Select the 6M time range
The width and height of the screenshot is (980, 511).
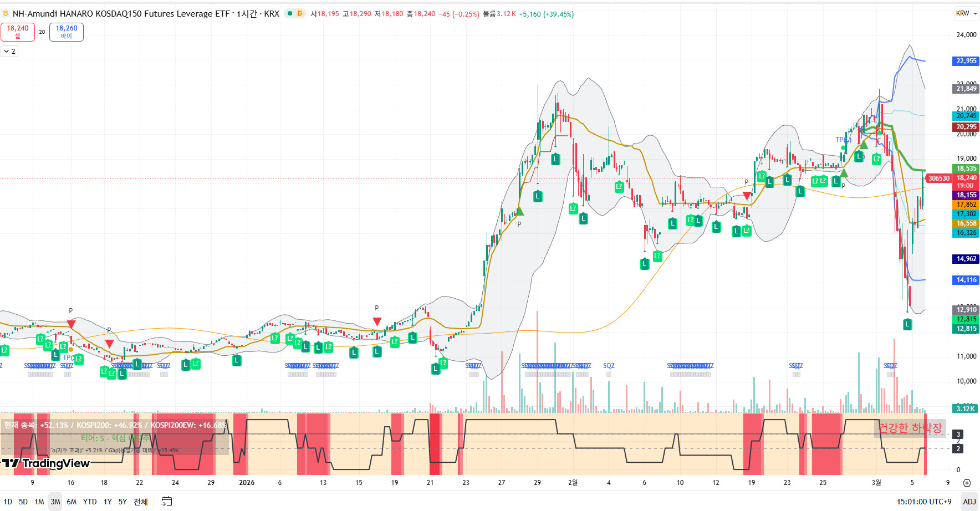pos(72,502)
